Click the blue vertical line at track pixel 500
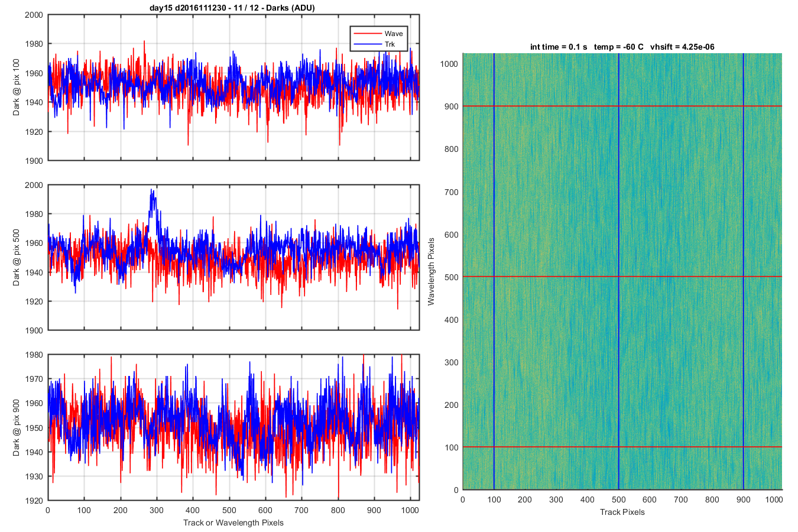Image resolution: width=798 pixels, height=532 pixels. click(619, 271)
